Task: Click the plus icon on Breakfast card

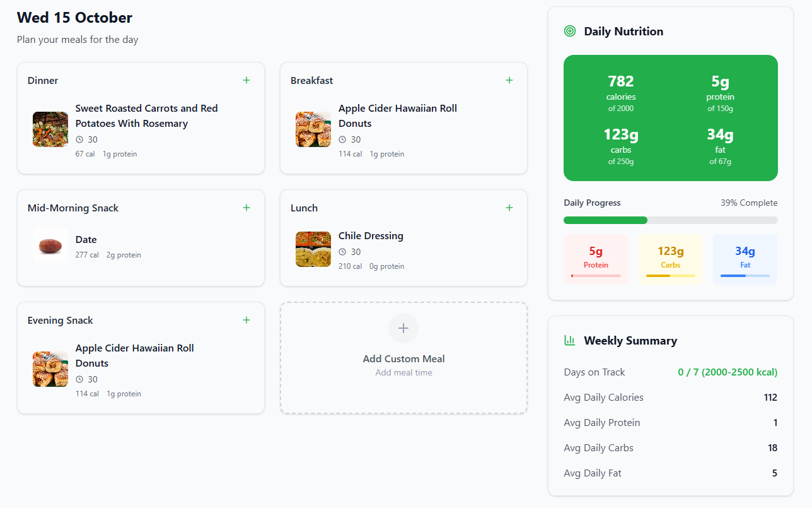Action: (509, 80)
